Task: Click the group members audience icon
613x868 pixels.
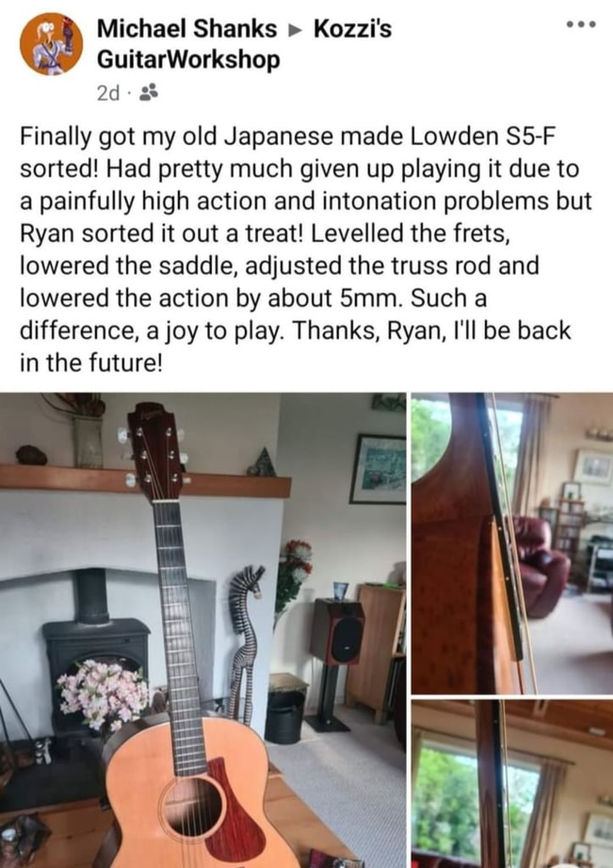Action: [x=148, y=93]
